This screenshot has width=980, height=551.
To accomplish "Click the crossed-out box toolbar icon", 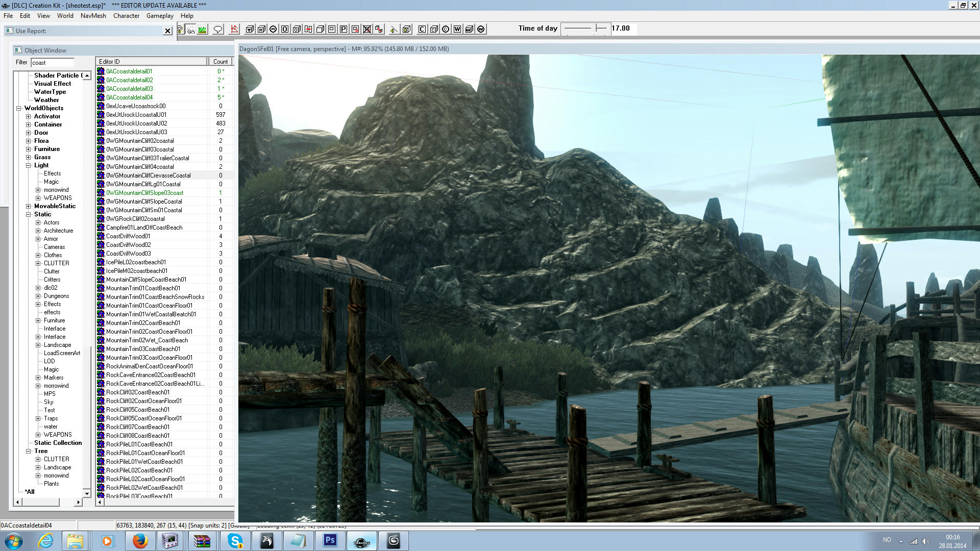I will click(367, 30).
